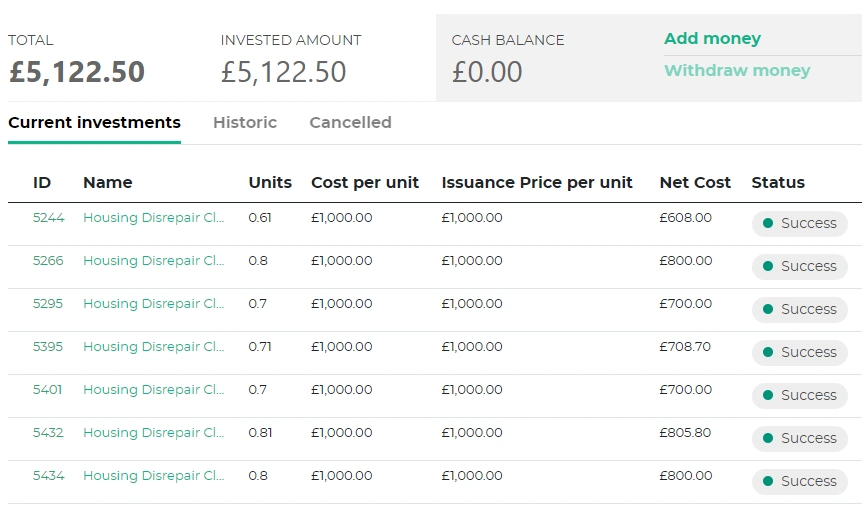This screenshot has height=508, width=867.
Task: Click the Housing Disrepair name in row 5434
Action: tap(153, 476)
